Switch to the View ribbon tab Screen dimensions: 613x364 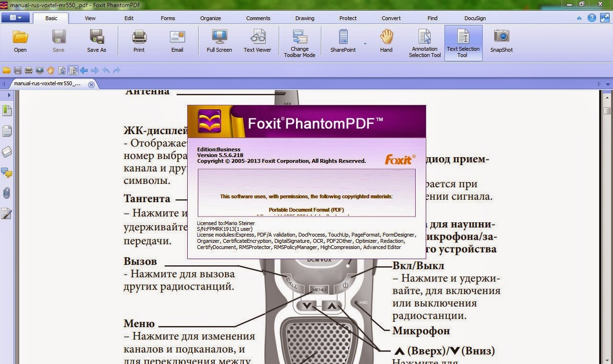click(x=90, y=18)
